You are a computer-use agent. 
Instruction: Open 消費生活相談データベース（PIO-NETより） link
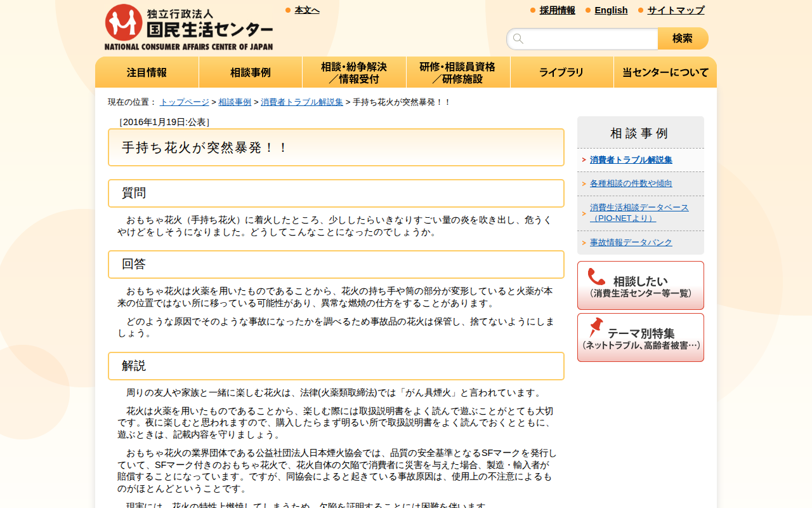click(x=639, y=213)
